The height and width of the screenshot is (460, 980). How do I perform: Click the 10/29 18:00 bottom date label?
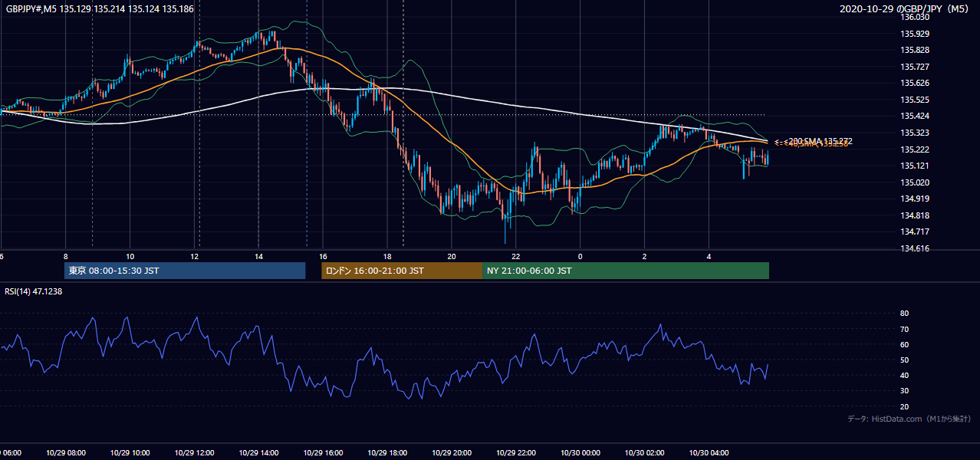387,453
